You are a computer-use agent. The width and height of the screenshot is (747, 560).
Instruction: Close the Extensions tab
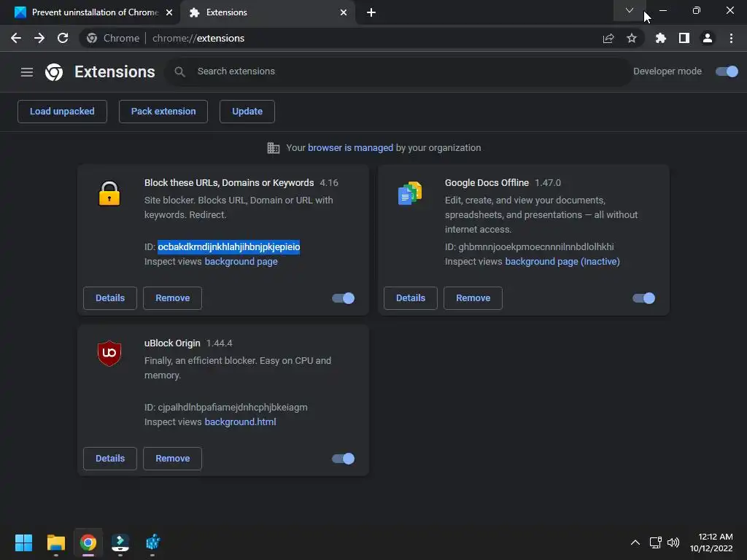[x=344, y=12]
